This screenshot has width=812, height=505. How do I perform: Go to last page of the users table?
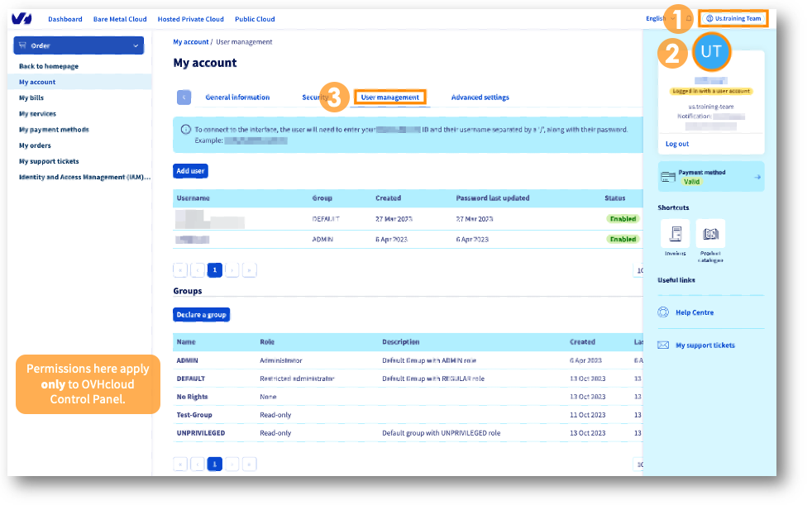[x=249, y=270]
